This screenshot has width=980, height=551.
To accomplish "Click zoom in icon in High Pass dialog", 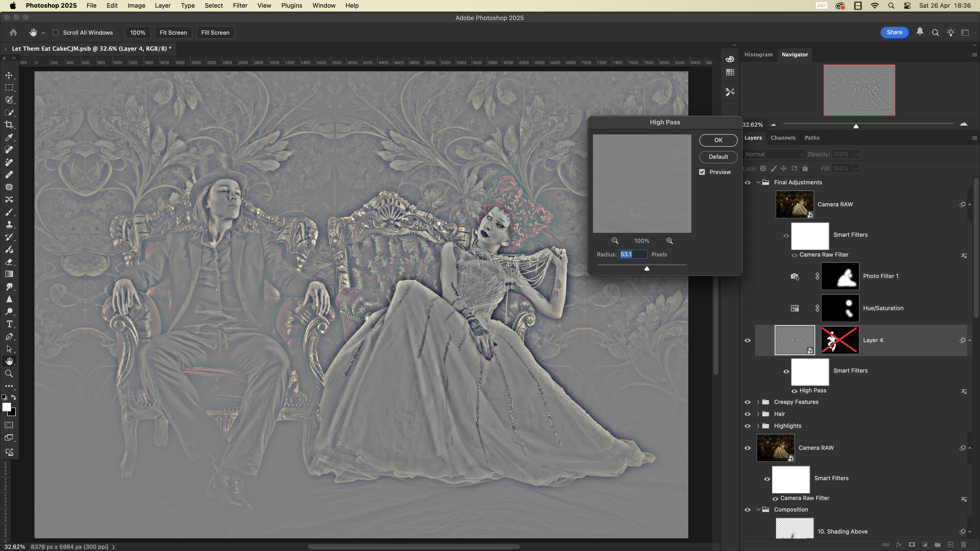I will point(670,241).
